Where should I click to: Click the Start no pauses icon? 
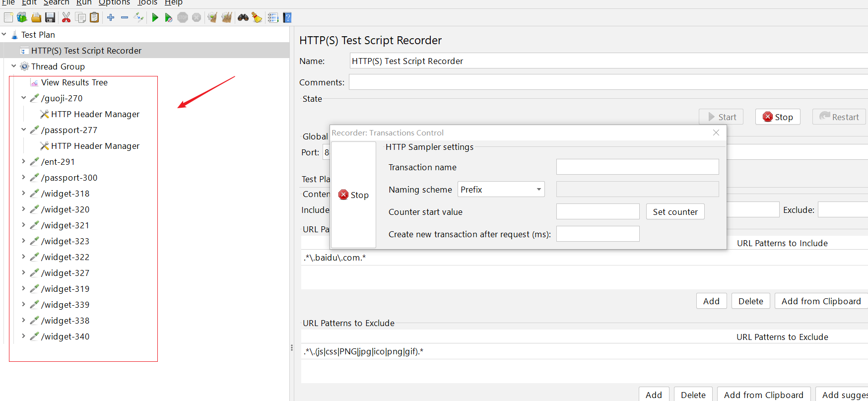(x=169, y=18)
